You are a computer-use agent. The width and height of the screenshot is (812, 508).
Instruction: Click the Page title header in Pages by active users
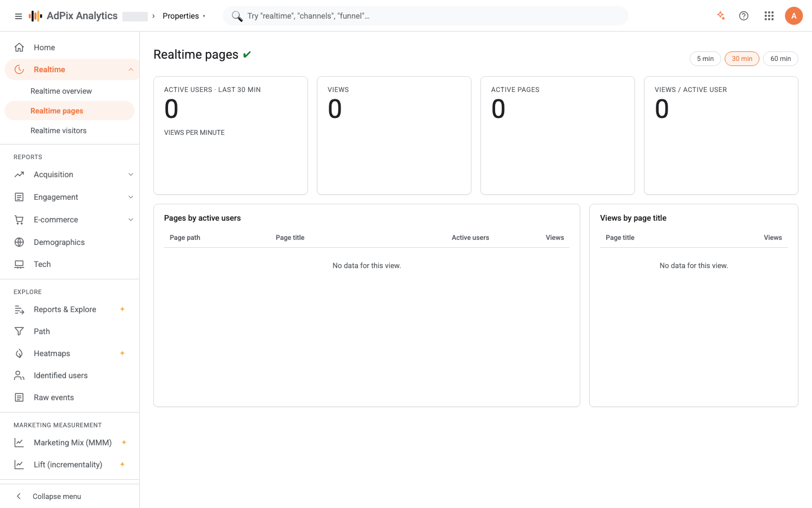(x=290, y=238)
